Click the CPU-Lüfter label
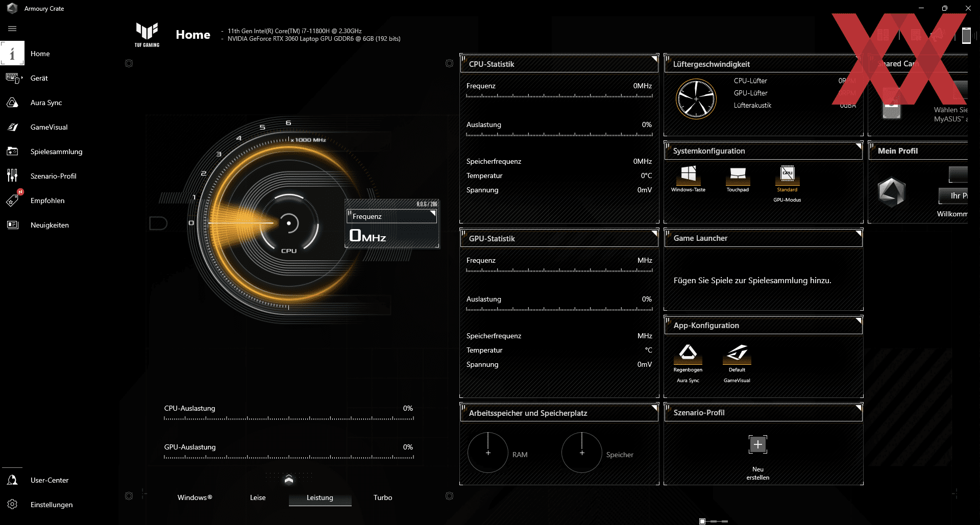Screen dimensions: 980x525 (x=750, y=81)
